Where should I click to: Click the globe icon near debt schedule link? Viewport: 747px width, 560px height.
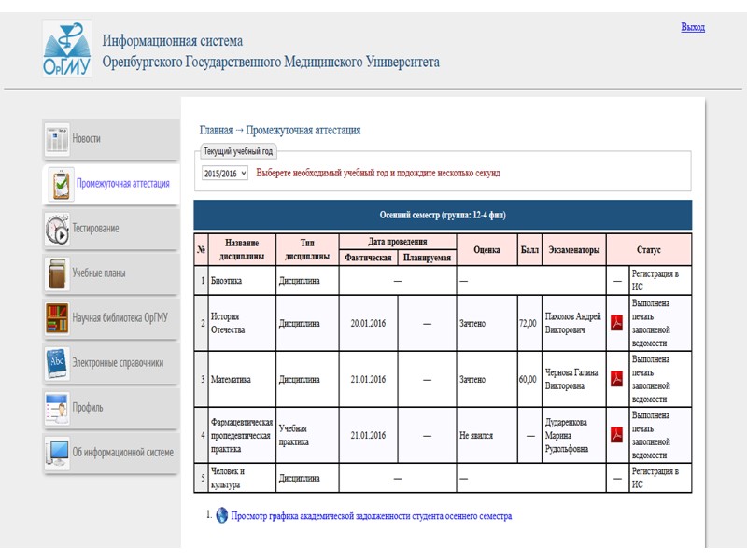(x=221, y=515)
